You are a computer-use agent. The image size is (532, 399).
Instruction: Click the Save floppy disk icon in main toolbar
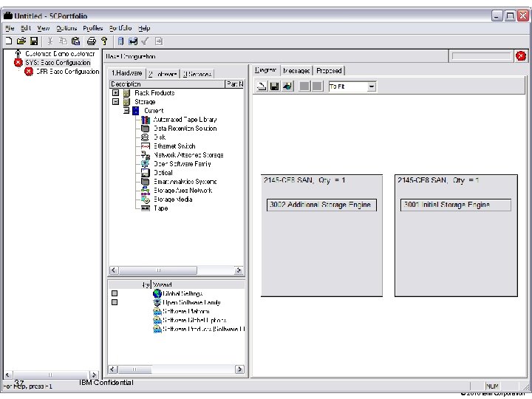click(x=34, y=41)
